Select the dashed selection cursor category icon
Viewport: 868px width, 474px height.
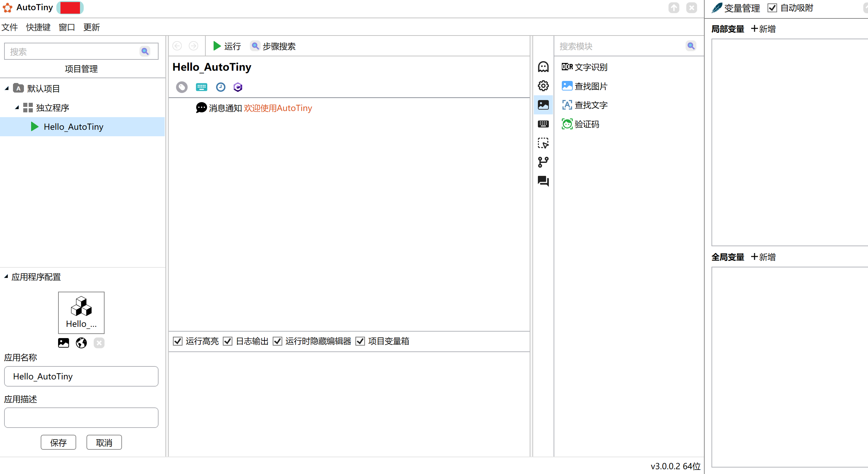coord(543,143)
